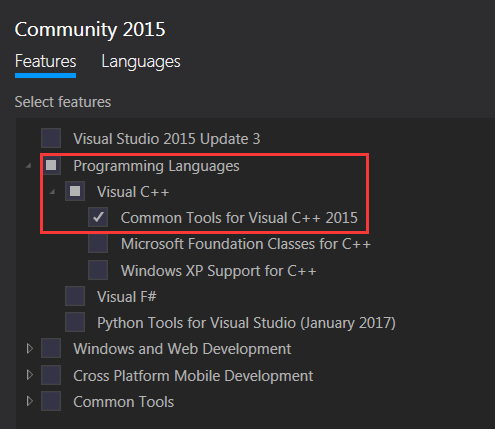
Task: Select the Python Tools for Visual Studio label
Action: [x=246, y=323]
